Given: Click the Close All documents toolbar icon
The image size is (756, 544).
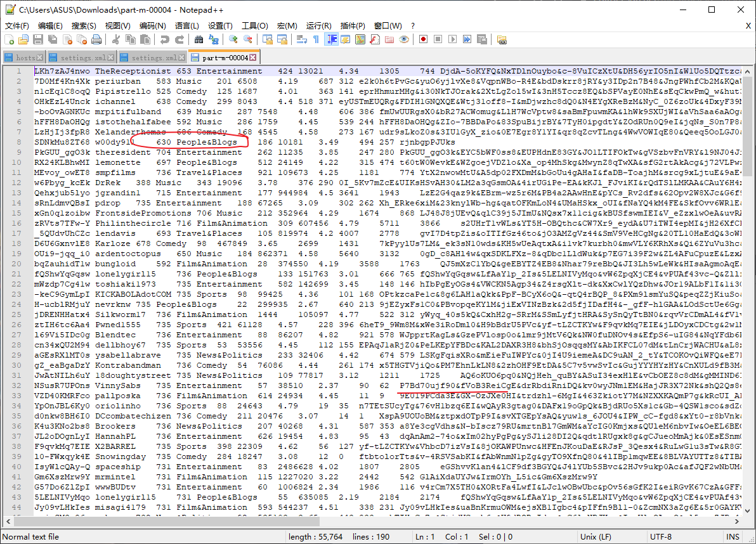Looking at the screenshot, I should point(82,39).
